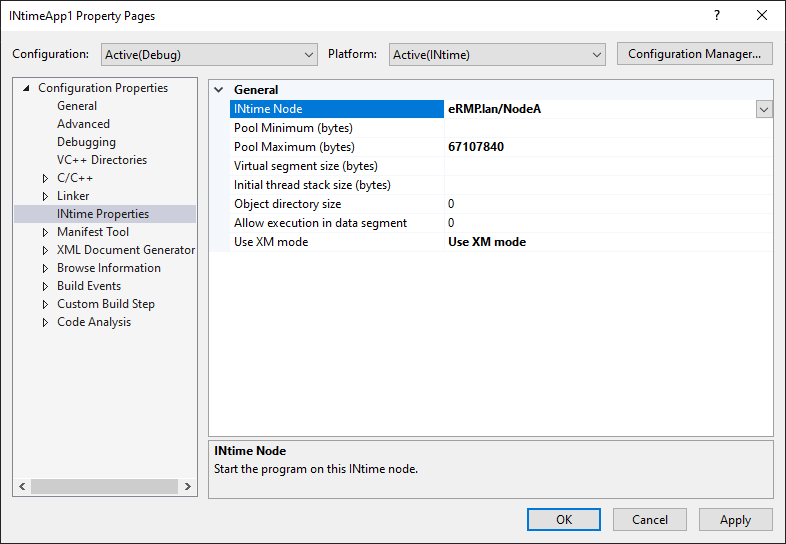Select the Use XM mode property label
Viewport: 786px width, 544px height.
pyautogui.click(x=337, y=242)
